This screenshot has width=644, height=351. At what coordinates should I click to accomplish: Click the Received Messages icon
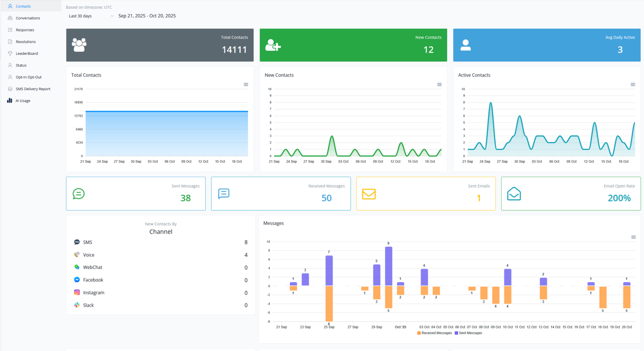(x=224, y=194)
